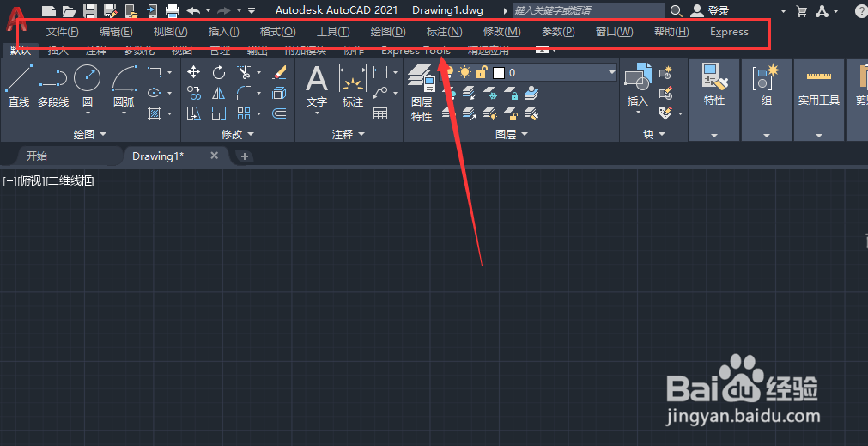Image resolution: width=868 pixels, height=446 pixels.
Task: Select the Scale tool icon
Action: pyautogui.click(x=219, y=113)
